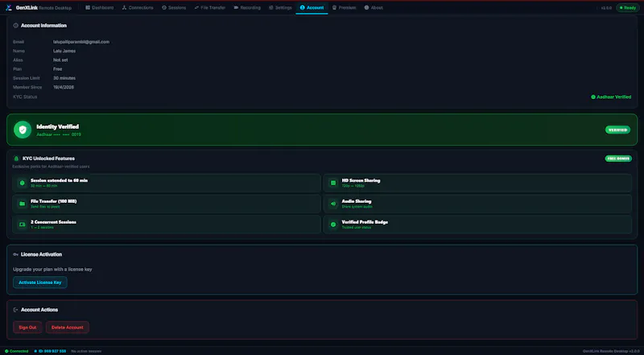Click the Account Information info icon
Screen dimensions: 644x355
click(15, 26)
